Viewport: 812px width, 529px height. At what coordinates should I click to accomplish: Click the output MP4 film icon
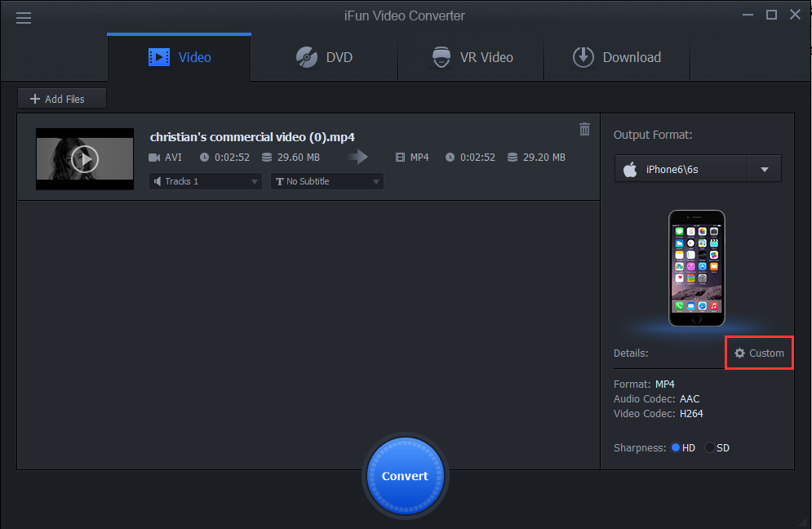tap(401, 158)
